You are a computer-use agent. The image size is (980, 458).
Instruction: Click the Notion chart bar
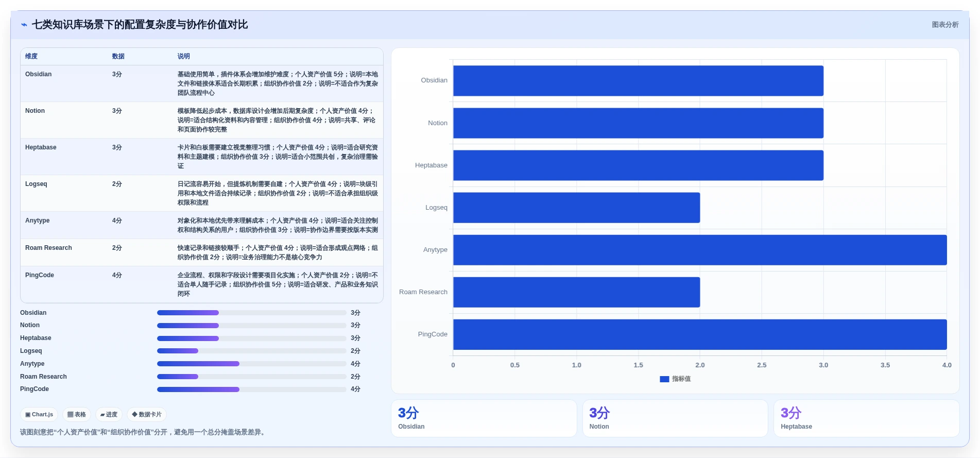point(638,123)
